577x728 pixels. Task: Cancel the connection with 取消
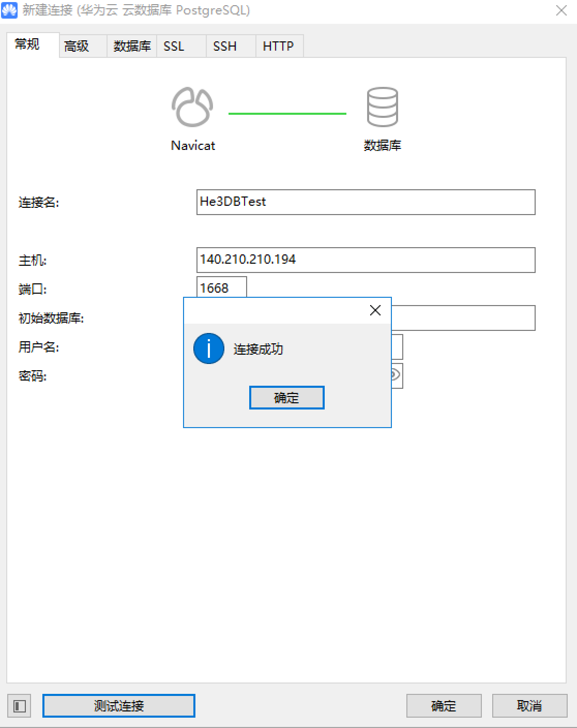(528, 705)
